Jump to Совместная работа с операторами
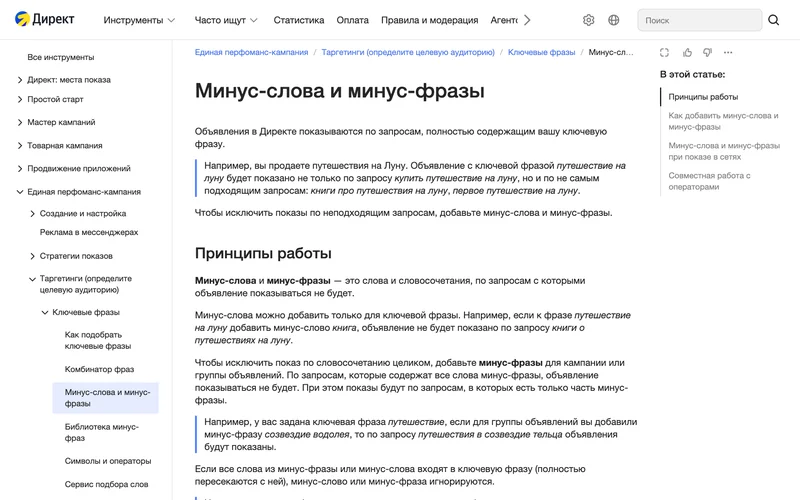The image size is (800, 500). tap(709, 181)
